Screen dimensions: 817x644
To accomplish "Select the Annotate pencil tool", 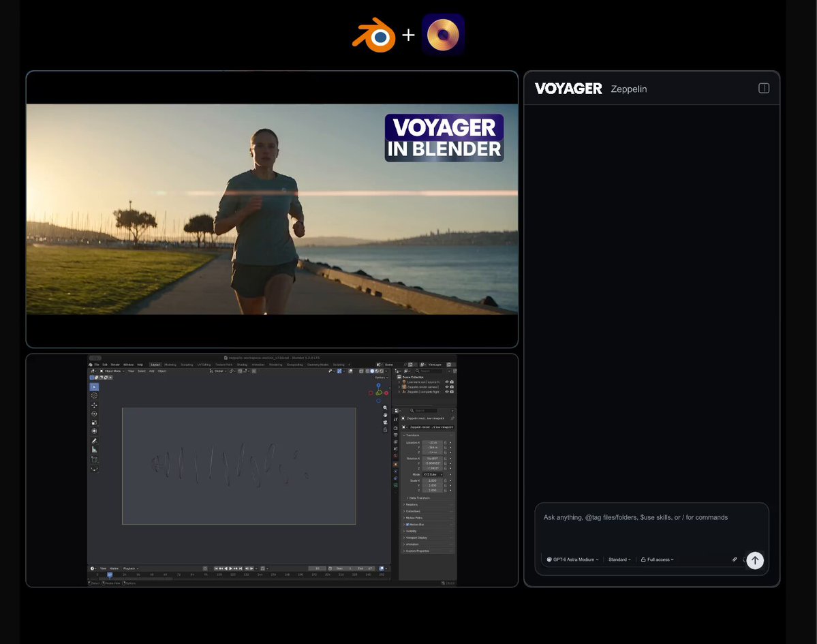I will click(x=94, y=441).
